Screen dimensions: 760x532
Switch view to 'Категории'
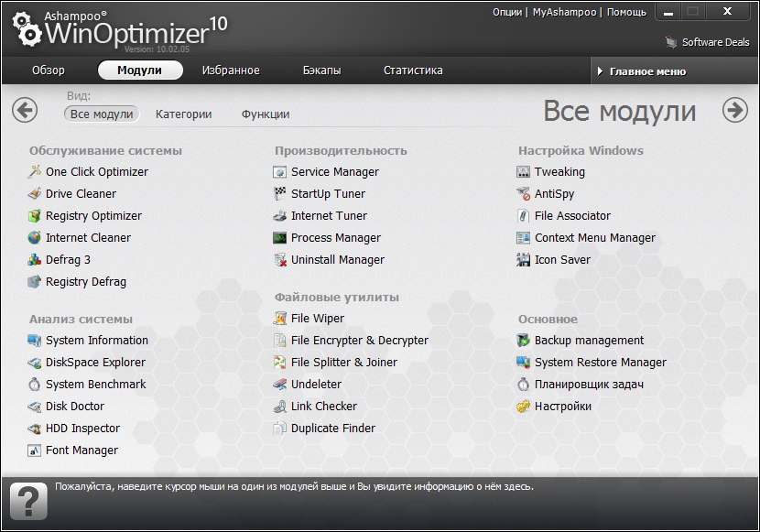tap(183, 114)
